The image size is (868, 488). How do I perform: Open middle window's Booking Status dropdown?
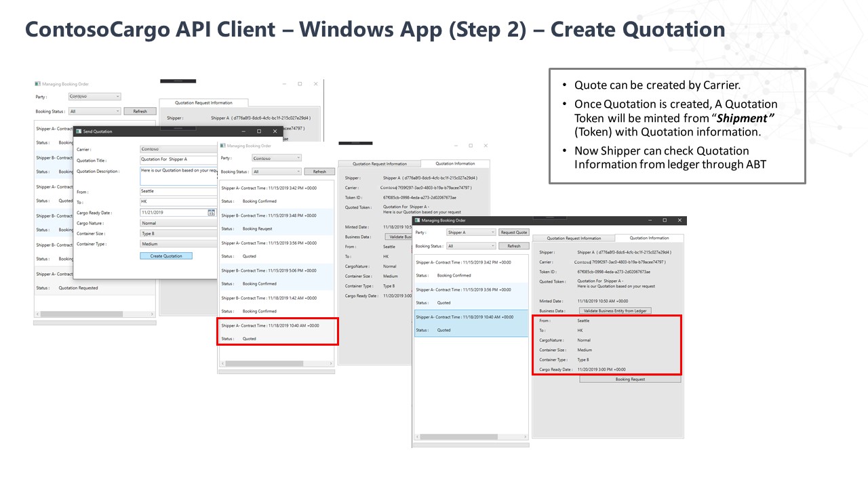point(276,171)
